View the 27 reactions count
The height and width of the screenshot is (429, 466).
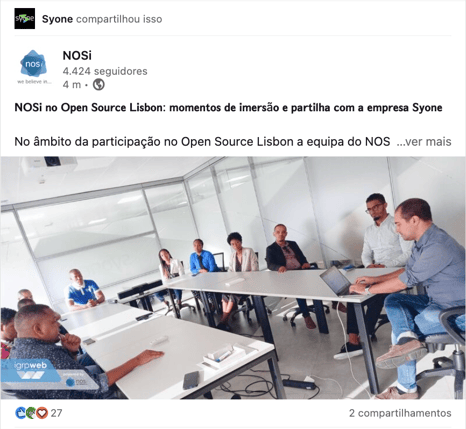click(56, 413)
